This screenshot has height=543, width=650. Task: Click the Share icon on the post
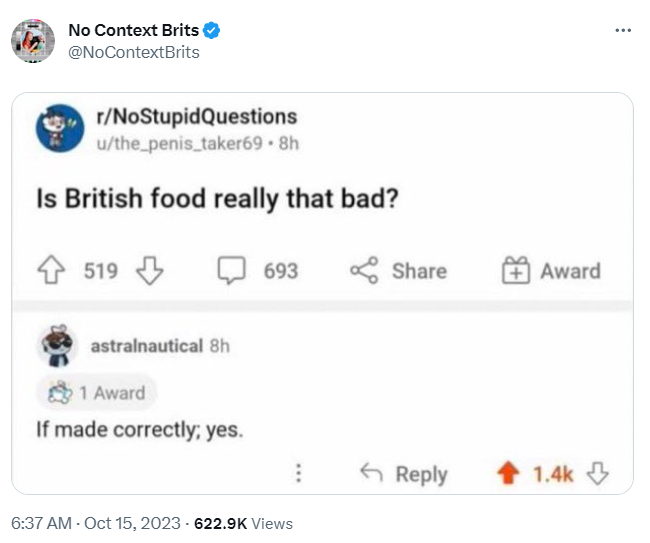click(x=364, y=271)
